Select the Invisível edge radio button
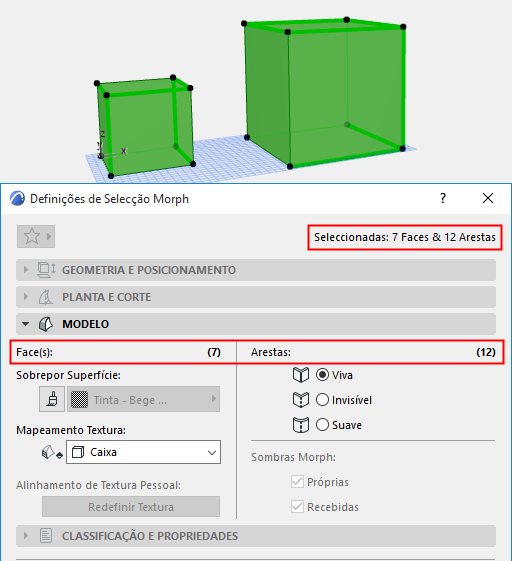 (322, 400)
